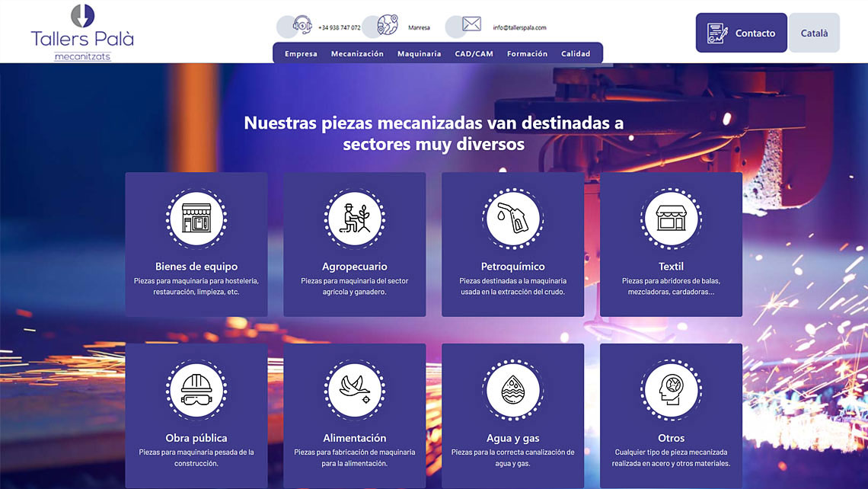Click the envelope email icon

471,24
